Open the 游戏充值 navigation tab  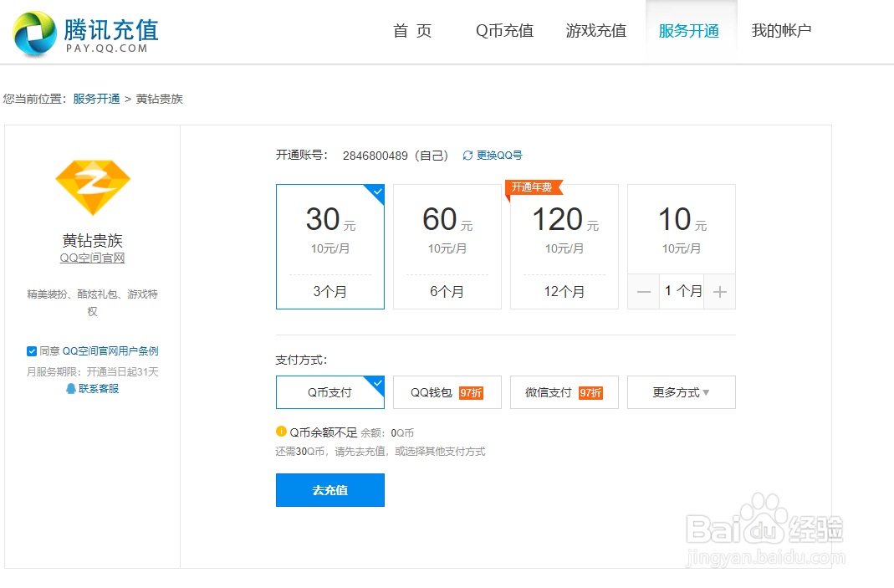(595, 31)
